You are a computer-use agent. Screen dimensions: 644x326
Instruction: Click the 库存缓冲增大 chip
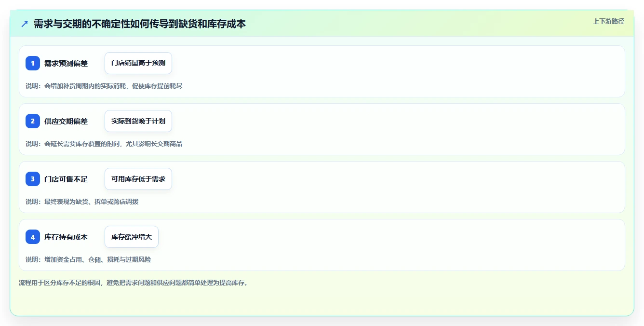click(x=132, y=237)
